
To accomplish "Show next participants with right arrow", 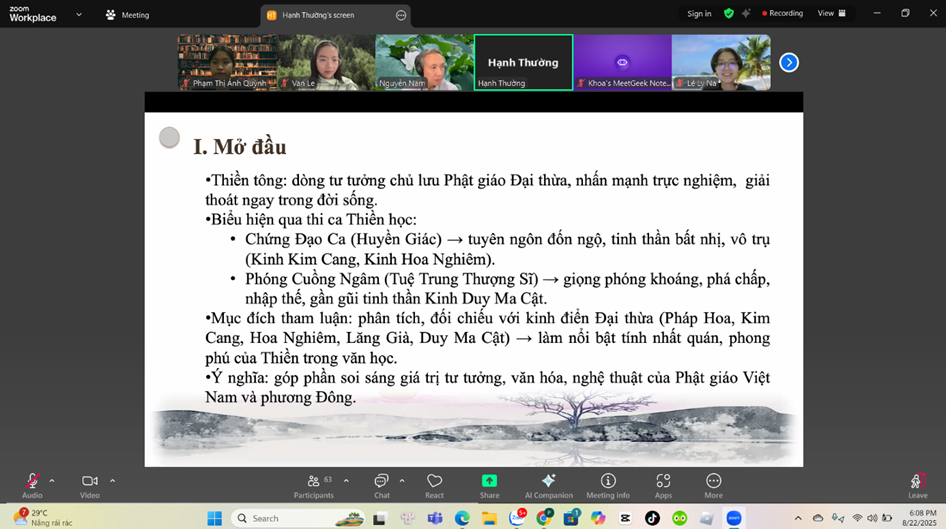I will click(x=789, y=62).
